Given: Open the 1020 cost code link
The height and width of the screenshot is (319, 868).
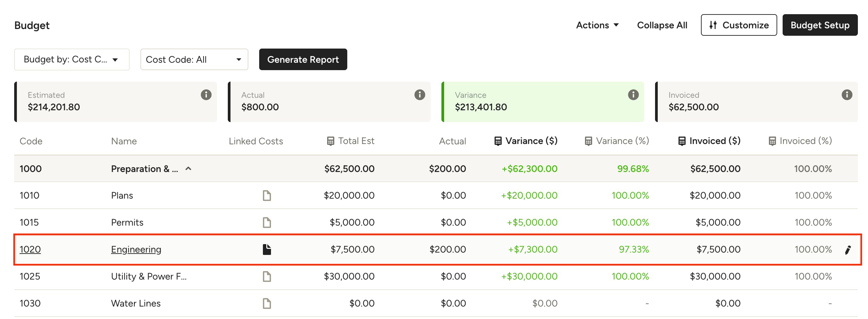Looking at the screenshot, I should point(30,250).
